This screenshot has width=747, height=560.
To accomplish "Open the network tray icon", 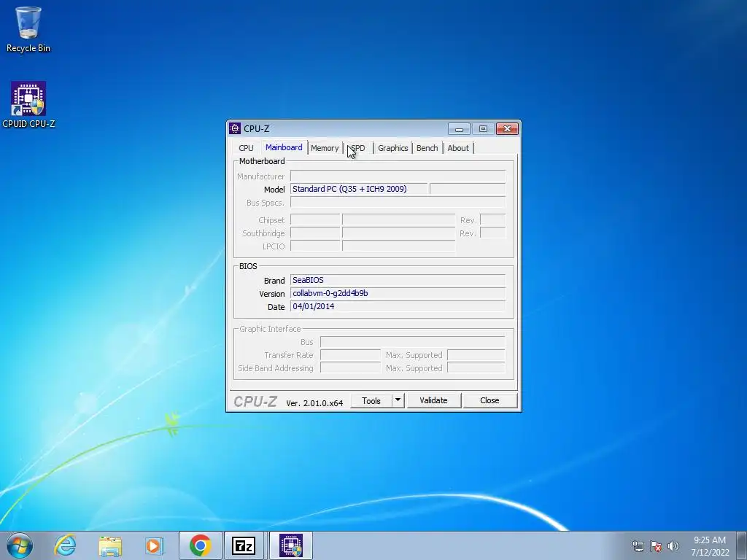I will tap(638, 546).
